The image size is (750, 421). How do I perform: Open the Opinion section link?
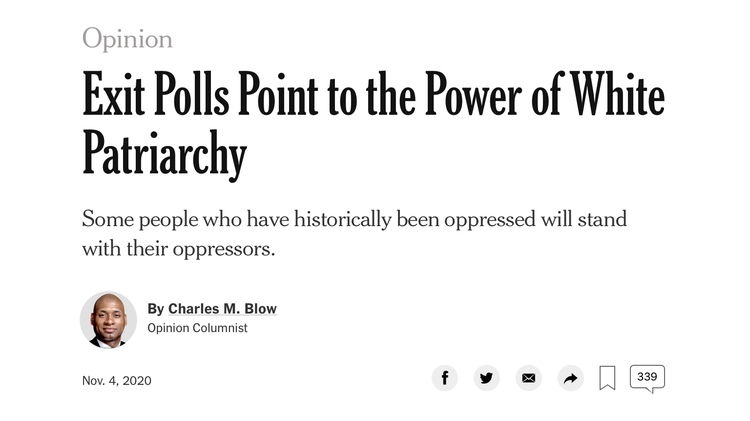[127, 39]
